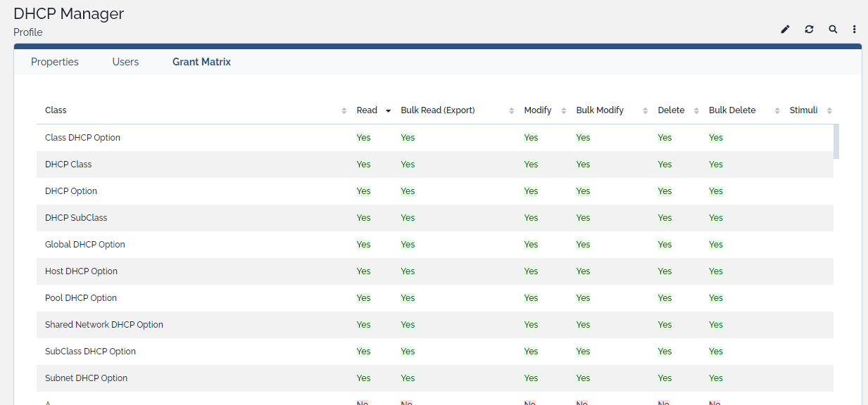Click the Stimuli column header

pos(803,110)
